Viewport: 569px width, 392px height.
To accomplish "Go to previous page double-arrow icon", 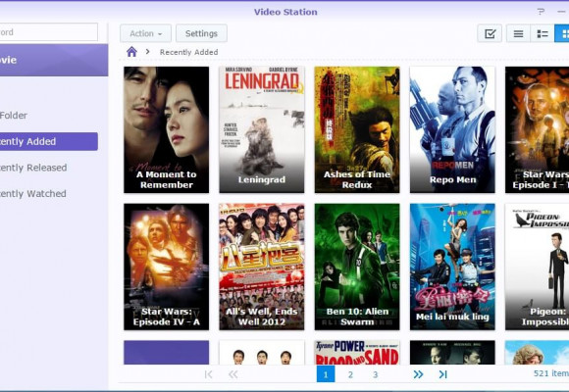I will tap(233, 374).
